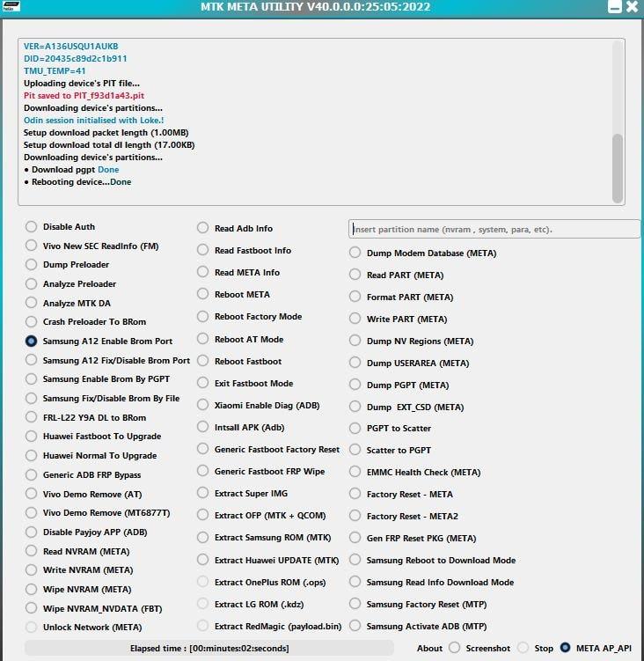Select Vivo Demo Remove (MT6877T)
Image resolution: width=644 pixels, height=661 pixels.
pos(31,512)
